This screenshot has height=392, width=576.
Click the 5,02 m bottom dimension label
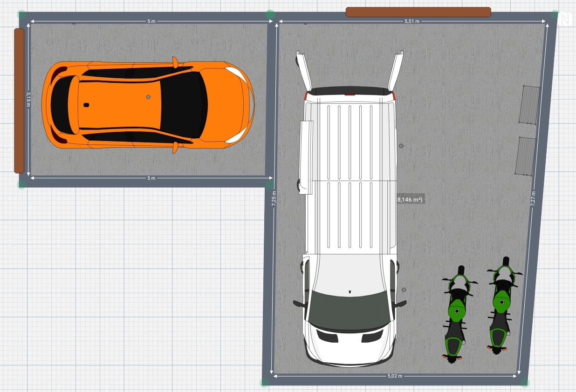pos(395,376)
